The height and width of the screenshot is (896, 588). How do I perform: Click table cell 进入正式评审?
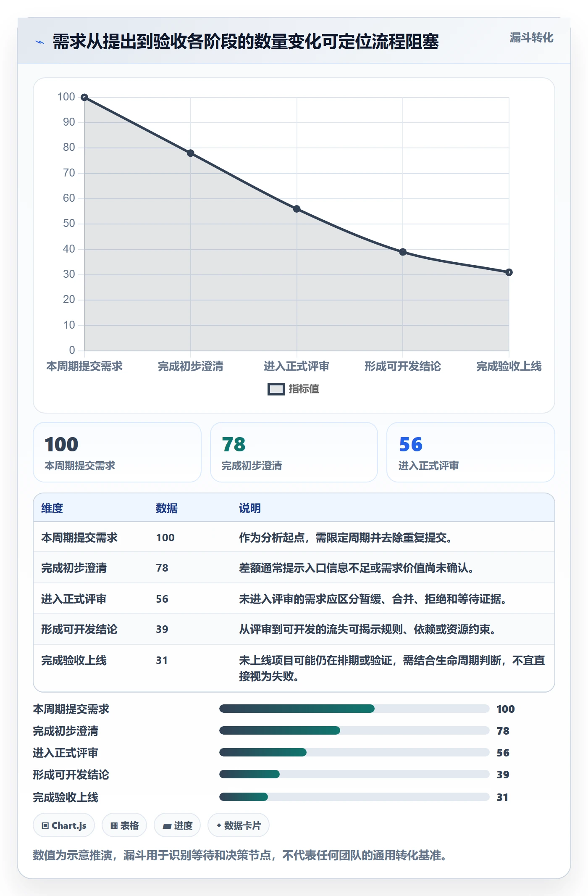(74, 599)
